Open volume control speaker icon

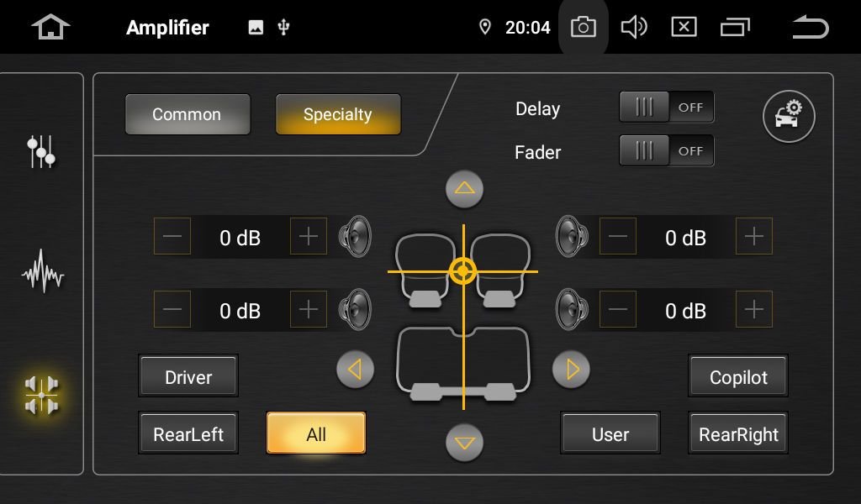point(633,28)
